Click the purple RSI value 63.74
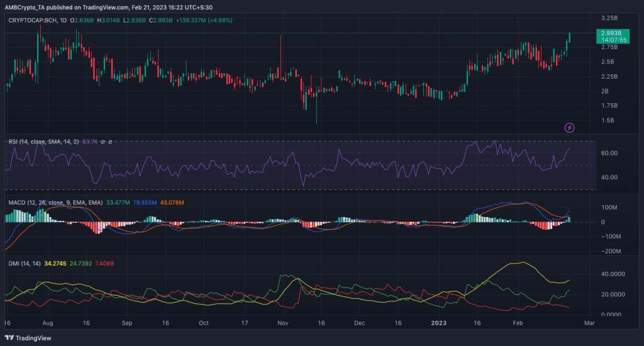The image size is (644, 346). tap(91, 142)
